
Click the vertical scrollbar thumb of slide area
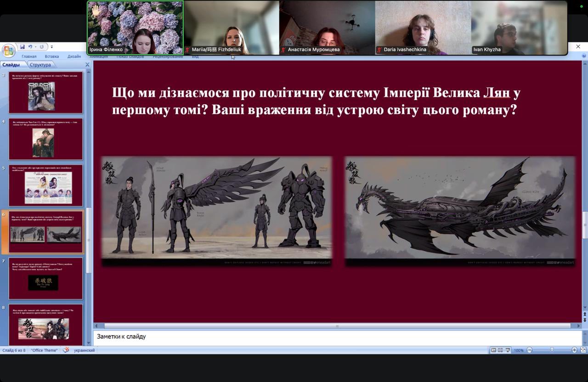pyautogui.click(x=585, y=225)
